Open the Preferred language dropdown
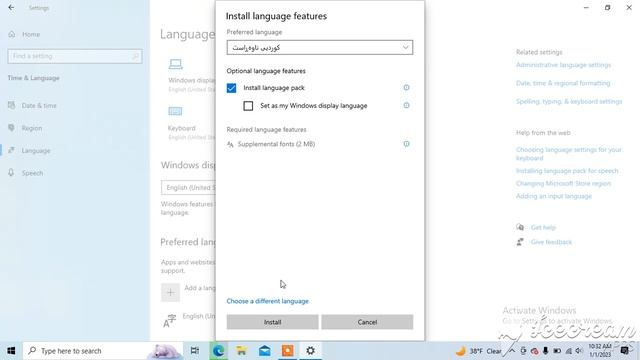Image resolution: width=640 pixels, height=360 pixels. (x=320, y=47)
